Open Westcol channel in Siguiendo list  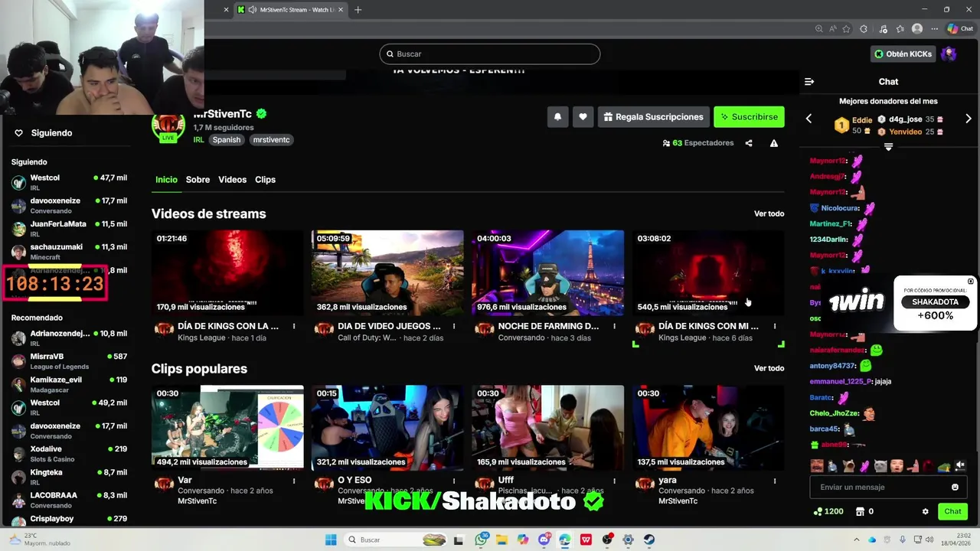tap(69, 182)
